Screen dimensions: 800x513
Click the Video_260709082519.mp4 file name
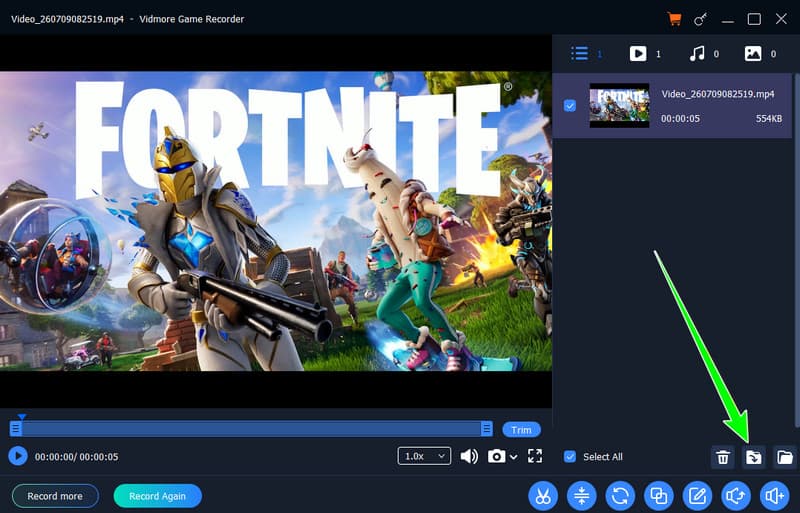(718, 94)
